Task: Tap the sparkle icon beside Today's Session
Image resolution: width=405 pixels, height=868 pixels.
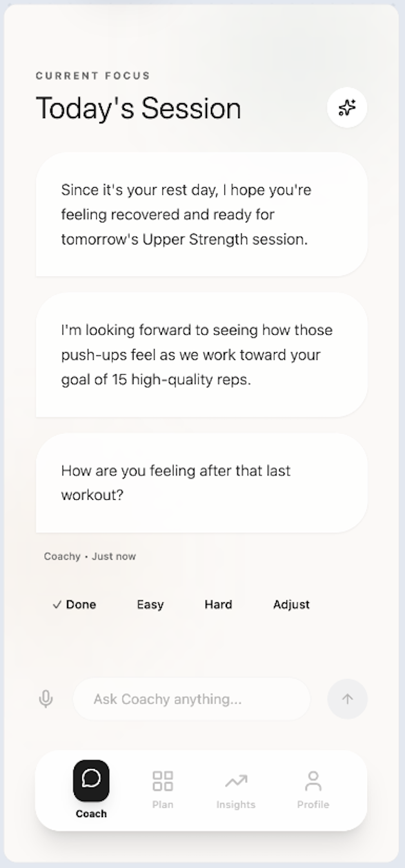Action: pos(347,108)
